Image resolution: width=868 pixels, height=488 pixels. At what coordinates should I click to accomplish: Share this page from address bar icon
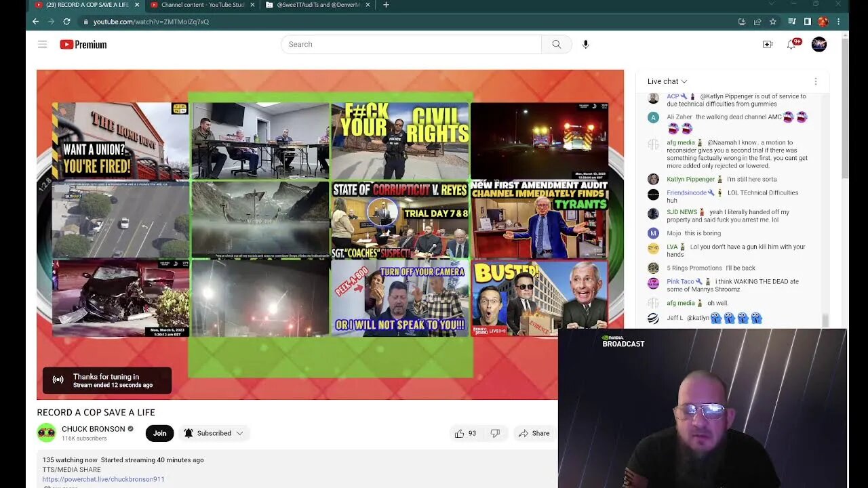(757, 22)
